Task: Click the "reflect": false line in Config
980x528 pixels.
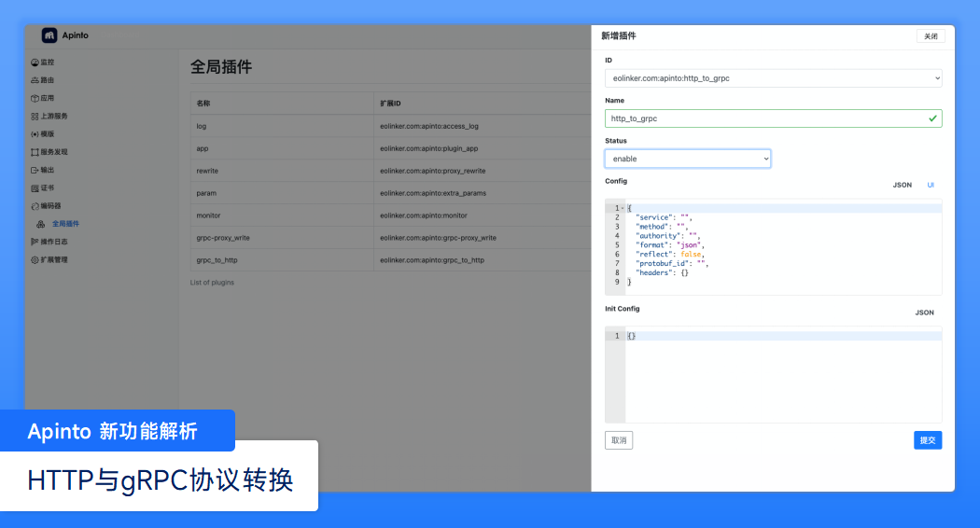Action: coord(670,255)
